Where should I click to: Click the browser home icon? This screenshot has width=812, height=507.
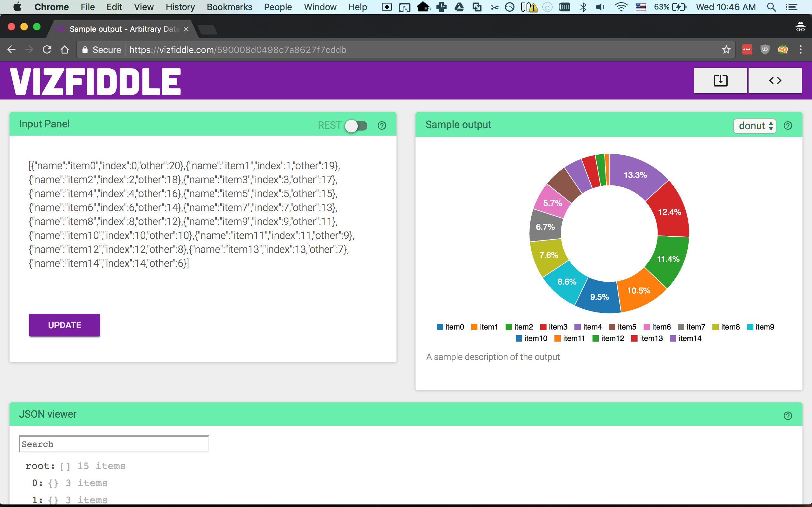(x=65, y=50)
